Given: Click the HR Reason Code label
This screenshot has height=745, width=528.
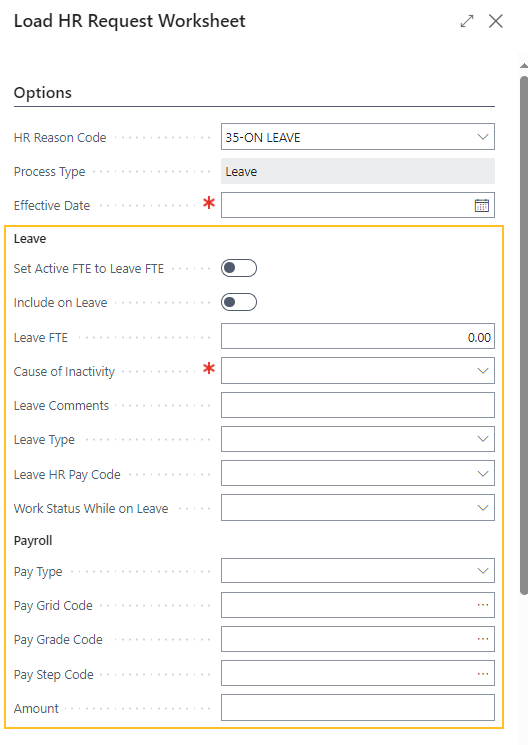Looking at the screenshot, I should pyautogui.click(x=60, y=137).
